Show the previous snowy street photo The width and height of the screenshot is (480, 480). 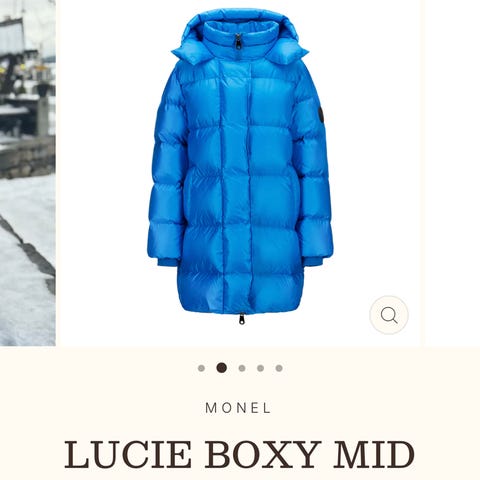click(28, 173)
